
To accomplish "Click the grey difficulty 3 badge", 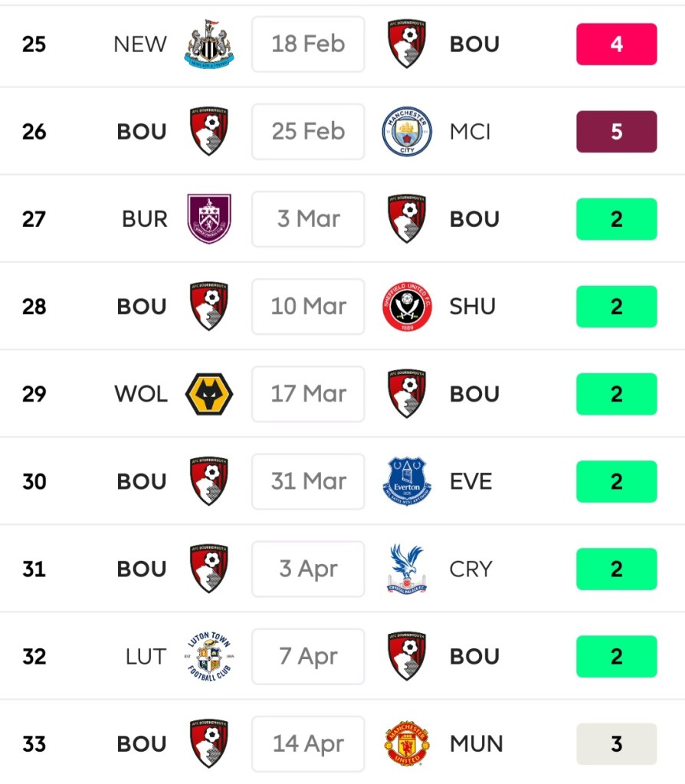I will (x=616, y=743).
